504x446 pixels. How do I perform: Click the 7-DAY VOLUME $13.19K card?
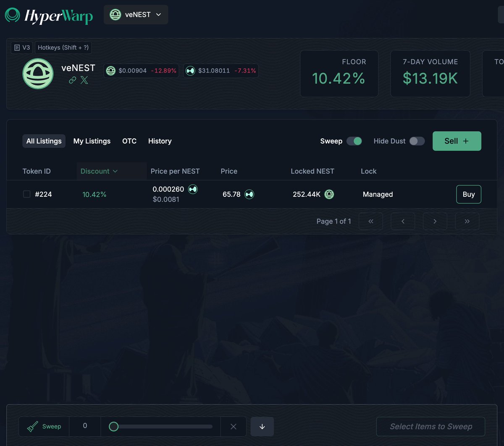[430, 73]
